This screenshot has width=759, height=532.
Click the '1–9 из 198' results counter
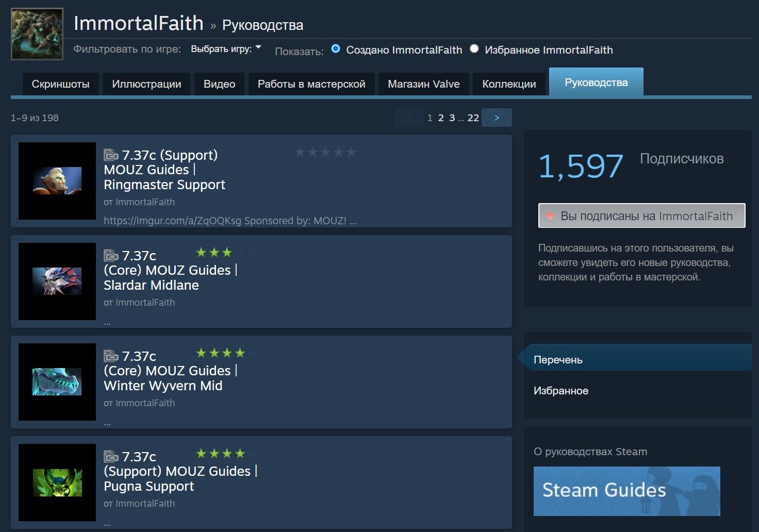pyautogui.click(x=35, y=118)
